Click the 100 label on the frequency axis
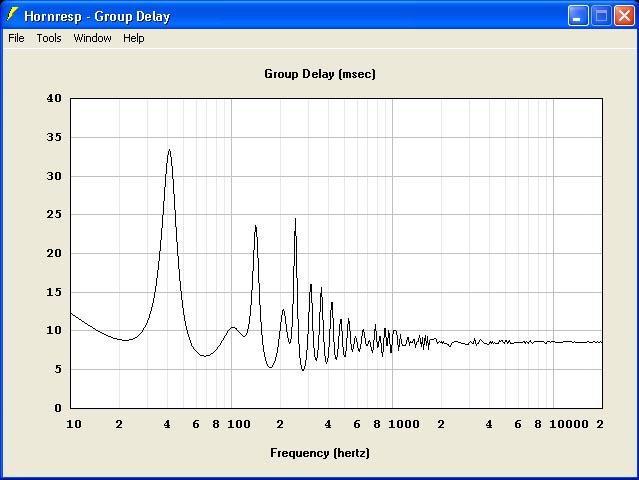The image size is (639, 480). pyautogui.click(x=239, y=424)
